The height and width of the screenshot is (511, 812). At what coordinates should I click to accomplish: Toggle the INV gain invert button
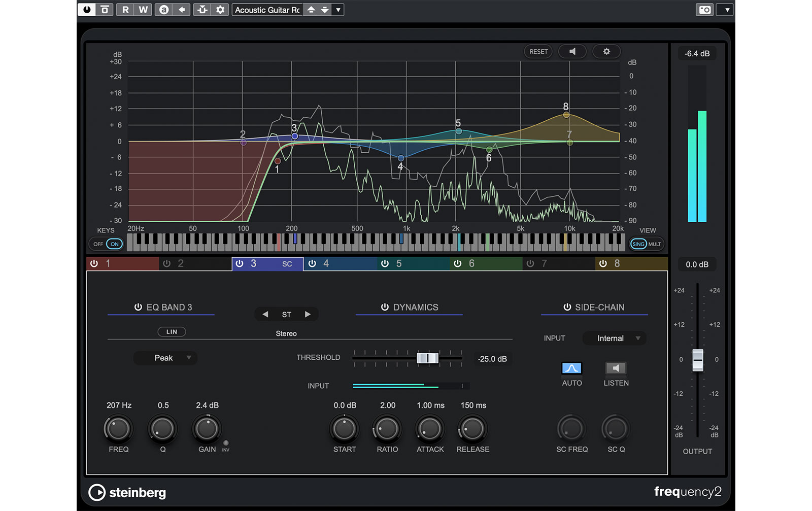(226, 443)
